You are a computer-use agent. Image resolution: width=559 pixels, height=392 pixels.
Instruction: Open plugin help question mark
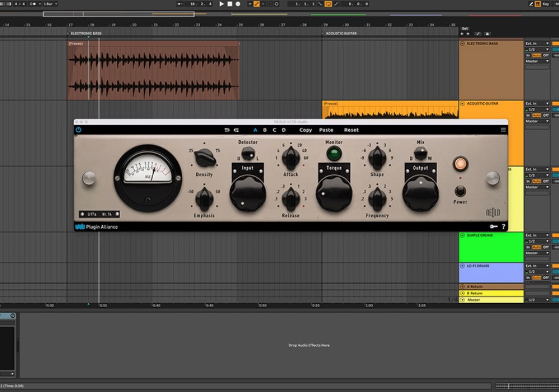(504, 227)
